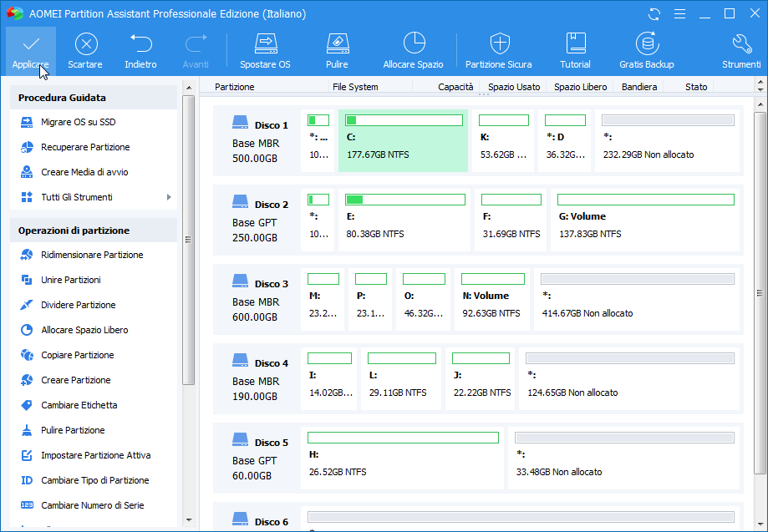Image resolution: width=768 pixels, height=532 pixels.
Task: Select Disco 2 disk header
Action: pyautogui.click(x=257, y=220)
